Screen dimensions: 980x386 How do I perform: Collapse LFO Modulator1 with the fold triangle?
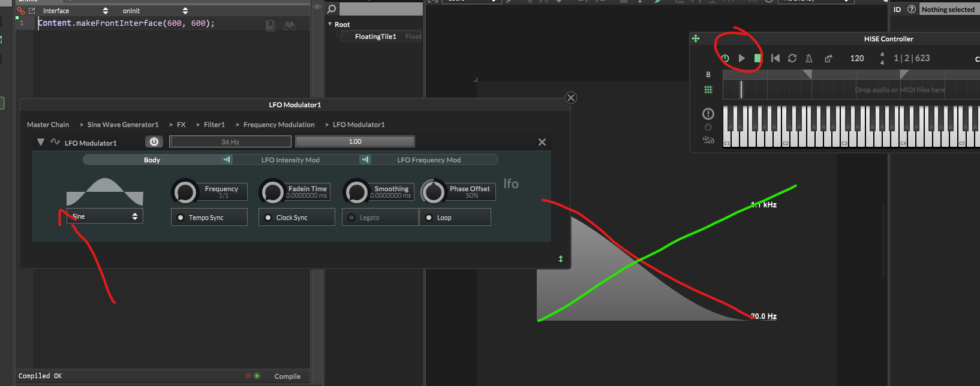coord(41,143)
